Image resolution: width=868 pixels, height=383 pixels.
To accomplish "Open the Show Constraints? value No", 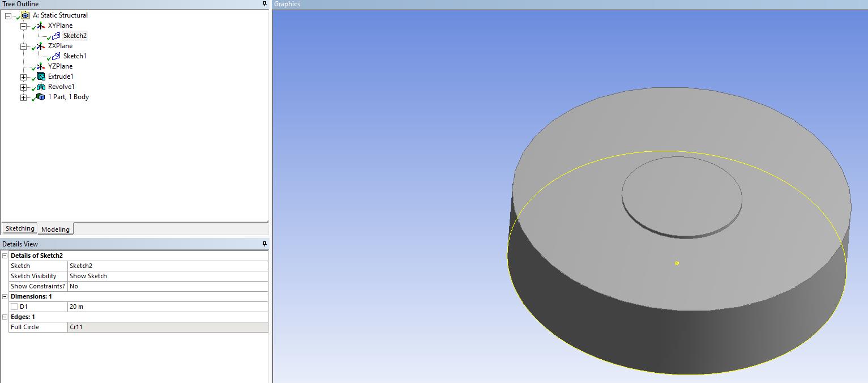I will pyautogui.click(x=168, y=286).
